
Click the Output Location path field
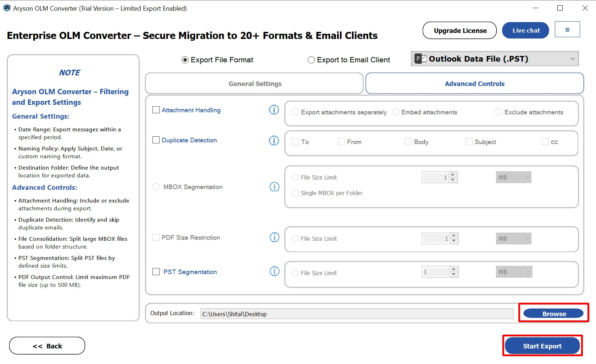coord(356,314)
